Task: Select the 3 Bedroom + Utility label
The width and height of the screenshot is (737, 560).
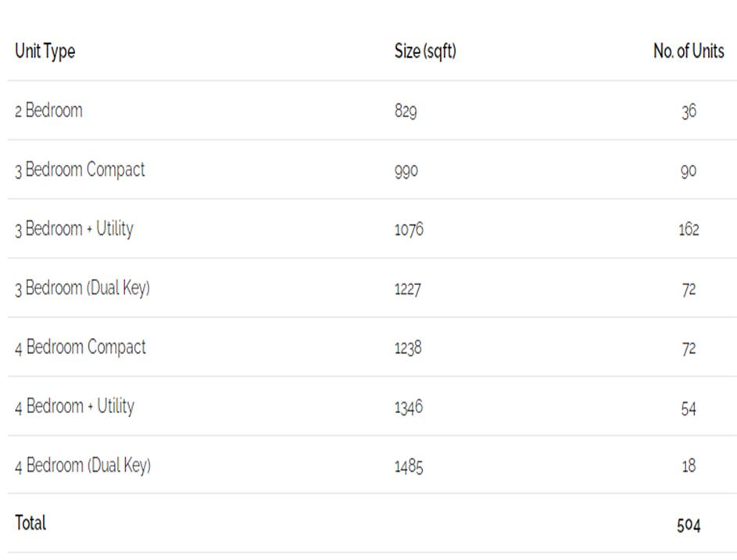Action: tap(74, 230)
